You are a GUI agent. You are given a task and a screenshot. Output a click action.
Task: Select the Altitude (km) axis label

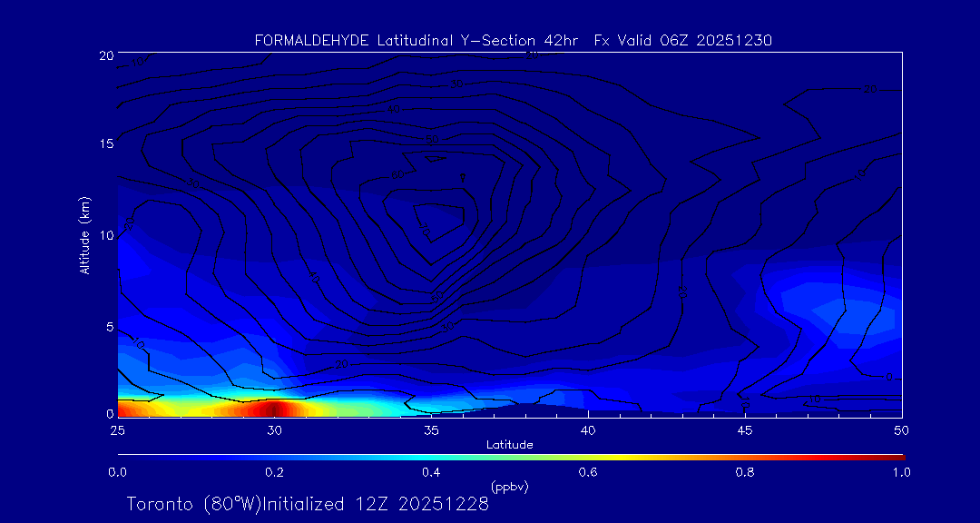[84, 235]
